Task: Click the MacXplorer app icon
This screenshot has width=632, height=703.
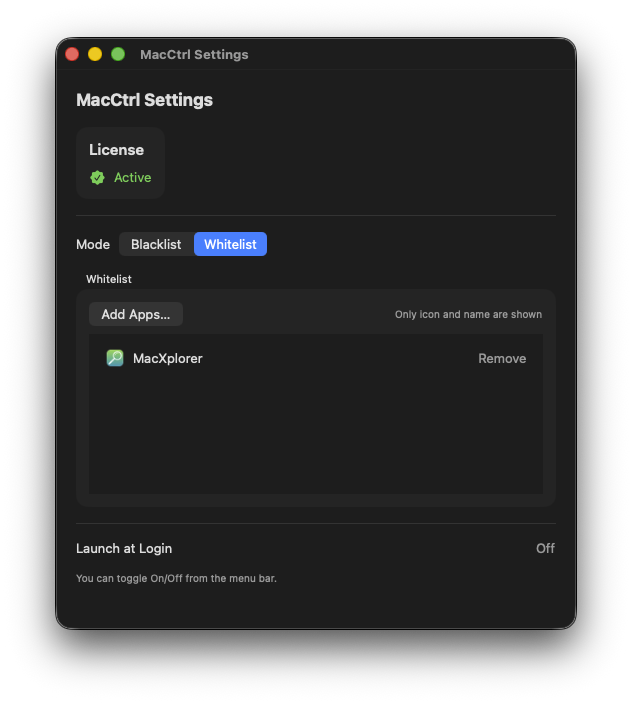Action: (115, 358)
